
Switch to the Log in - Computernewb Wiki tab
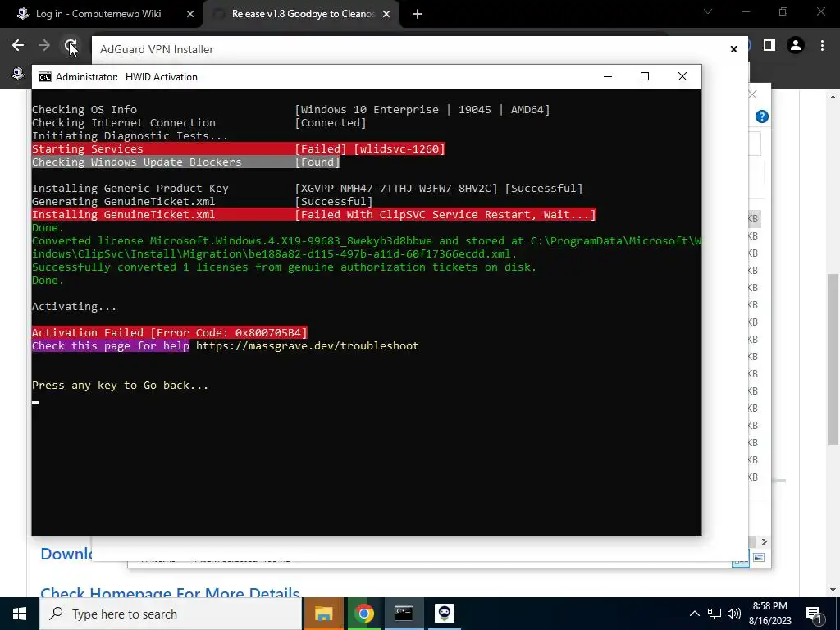[99, 14]
